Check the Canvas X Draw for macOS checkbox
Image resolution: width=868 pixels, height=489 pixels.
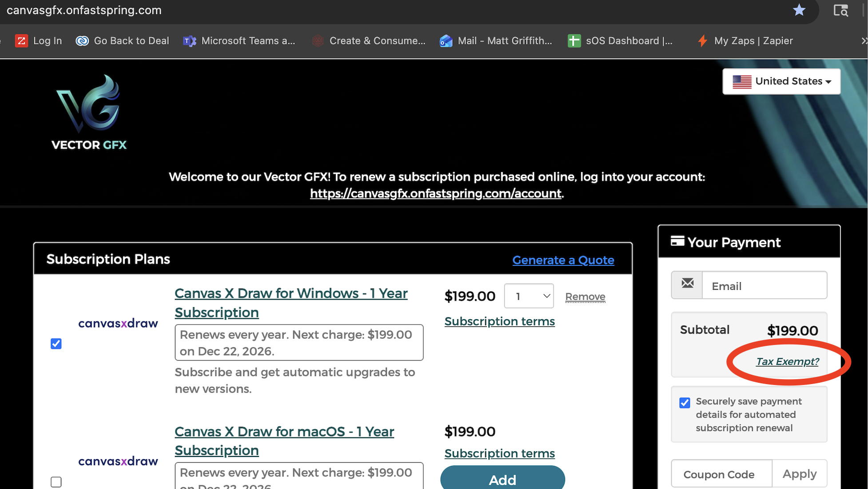(x=56, y=482)
